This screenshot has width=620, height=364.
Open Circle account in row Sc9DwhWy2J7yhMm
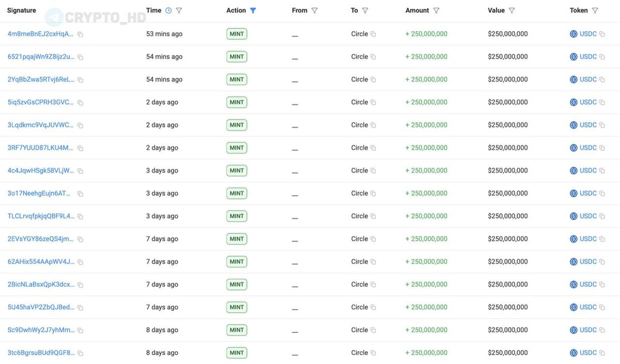click(360, 330)
